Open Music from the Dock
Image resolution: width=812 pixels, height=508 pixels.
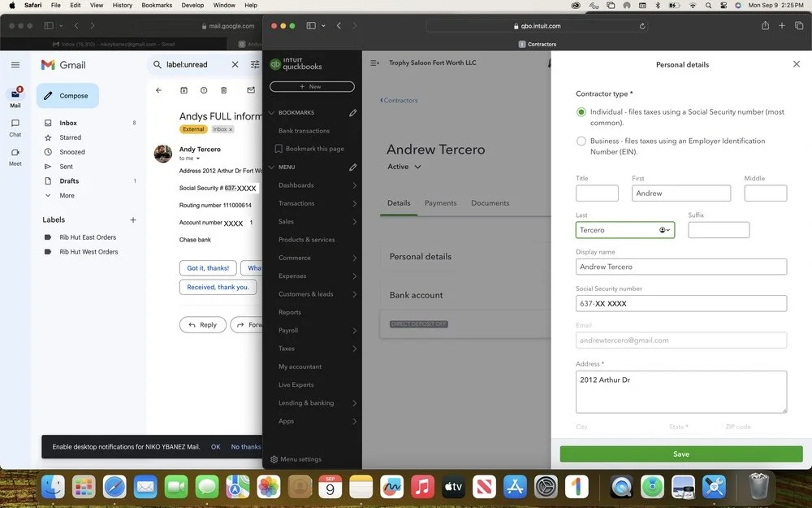point(422,487)
